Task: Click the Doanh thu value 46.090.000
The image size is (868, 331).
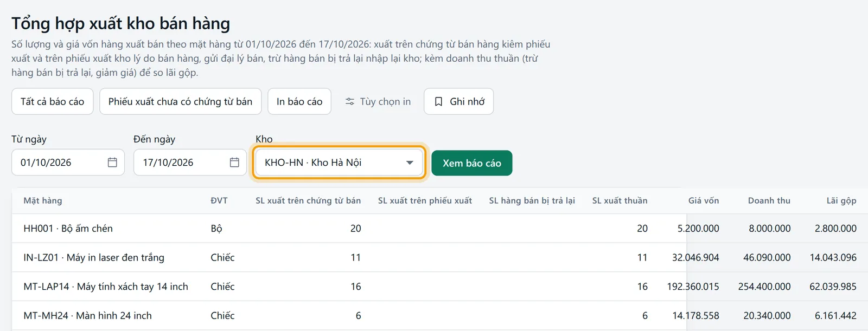Action: (767, 257)
